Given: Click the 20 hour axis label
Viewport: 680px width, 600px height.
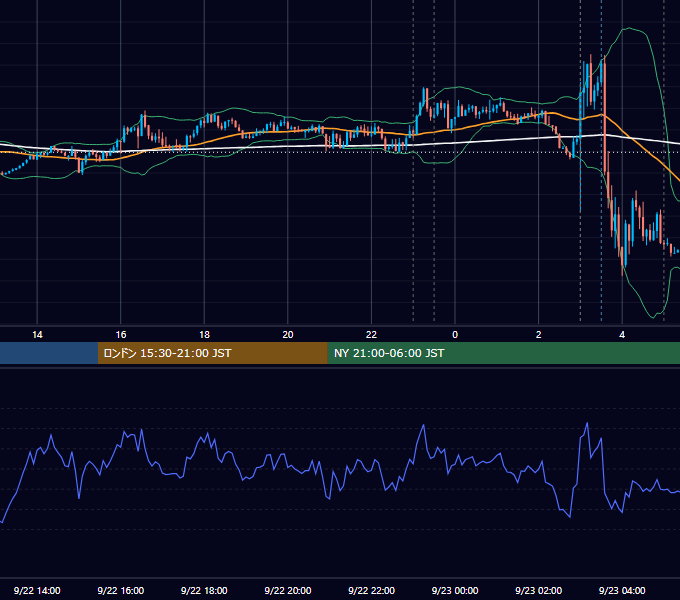Looking at the screenshot, I should coord(288,335).
